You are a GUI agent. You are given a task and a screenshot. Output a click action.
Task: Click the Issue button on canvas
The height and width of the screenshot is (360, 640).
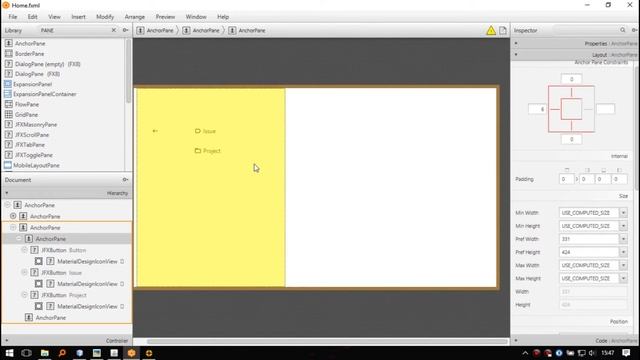click(x=205, y=131)
